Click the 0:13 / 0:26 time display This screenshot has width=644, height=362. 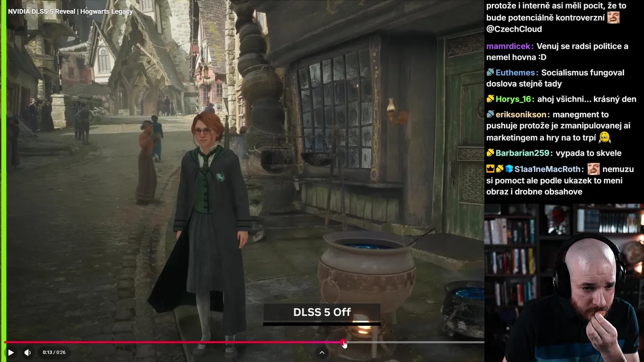coord(54,352)
